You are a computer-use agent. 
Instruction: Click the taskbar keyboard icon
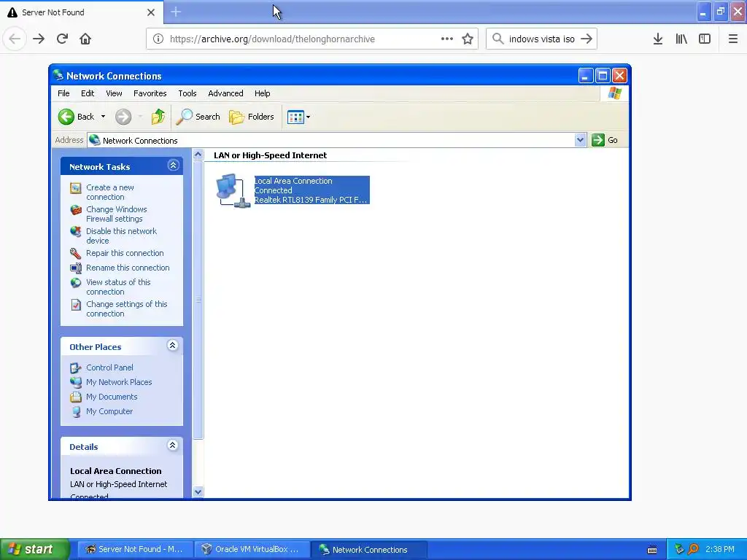[x=652, y=550]
